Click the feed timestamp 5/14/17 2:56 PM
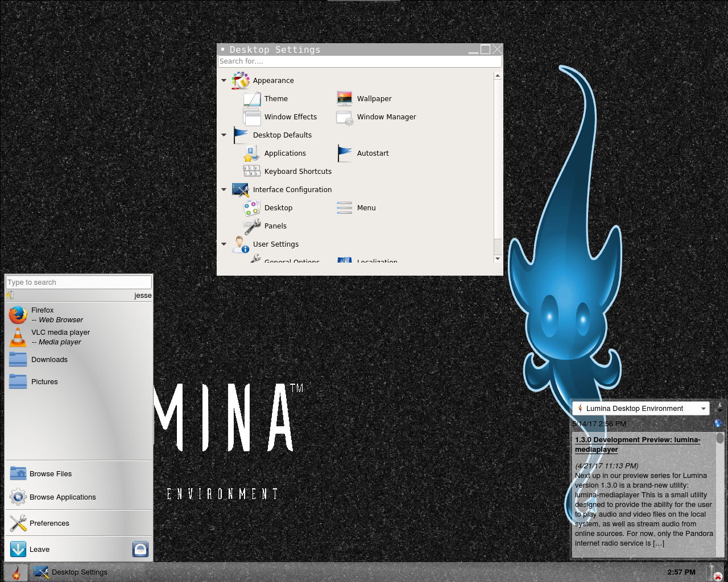 [x=599, y=423]
